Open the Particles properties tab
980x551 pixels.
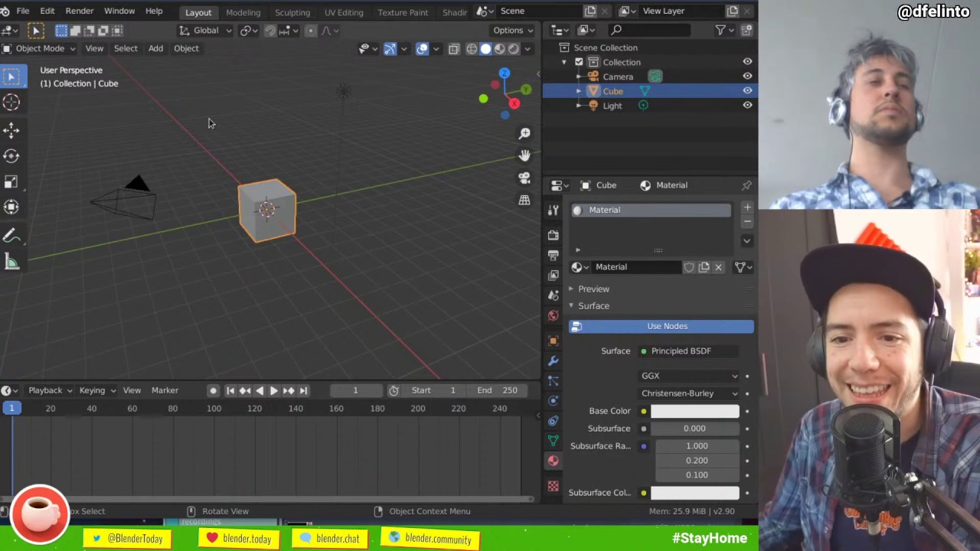(x=554, y=380)
